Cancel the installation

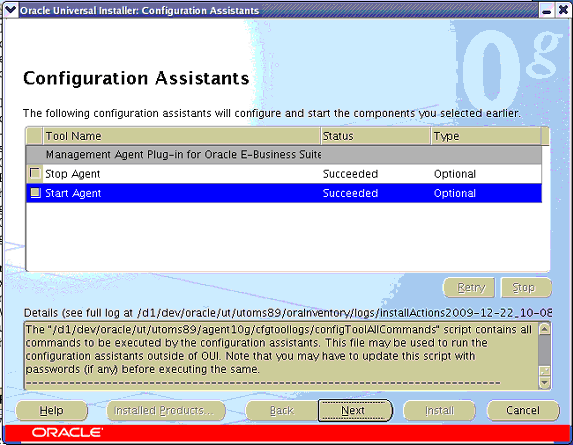[523, 411]
